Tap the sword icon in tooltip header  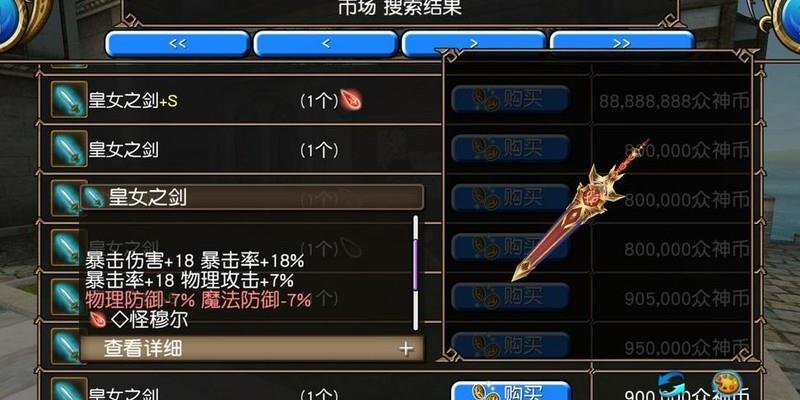coord(94,197)
